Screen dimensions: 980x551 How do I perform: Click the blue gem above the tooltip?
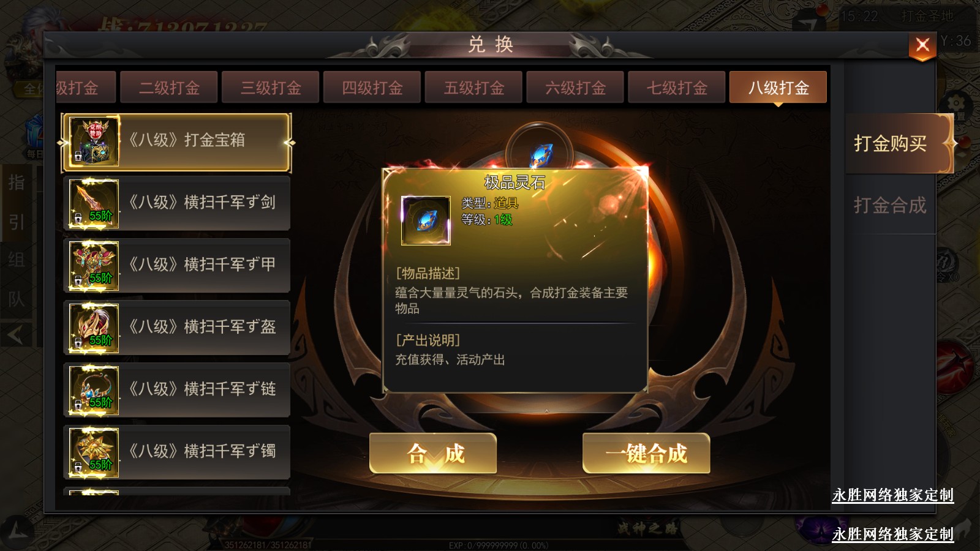point(540,153)
